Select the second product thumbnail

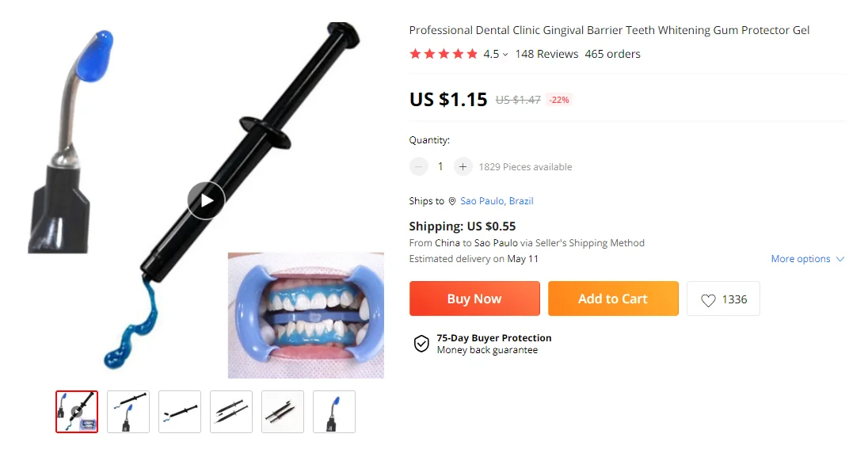pos(128,411)
